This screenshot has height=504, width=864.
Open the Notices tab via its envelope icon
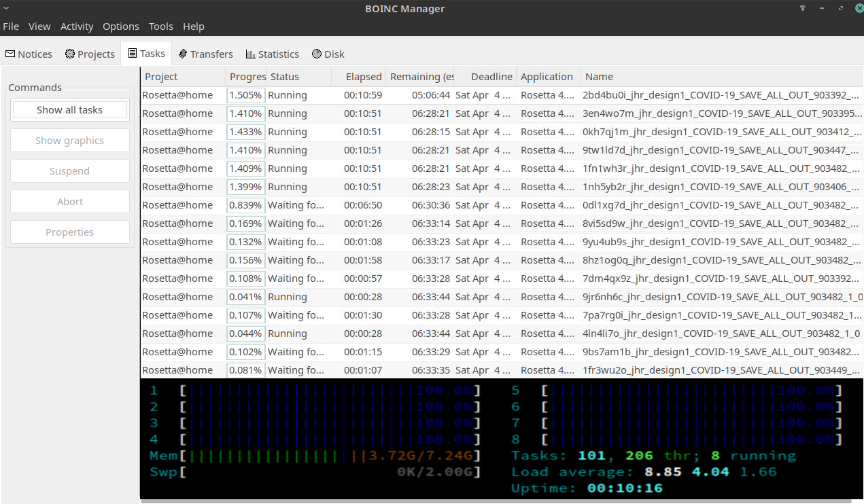10,54
